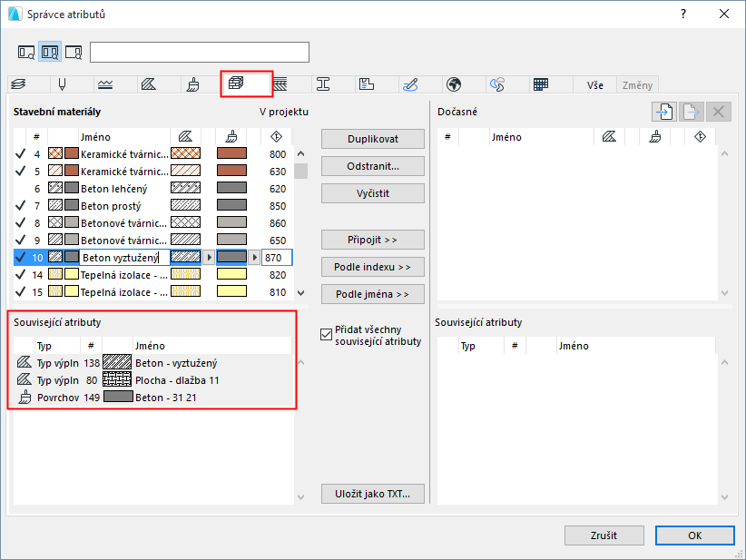
Task: Click the fill hatch swatch in row 8
Action: tap(185, 222)
